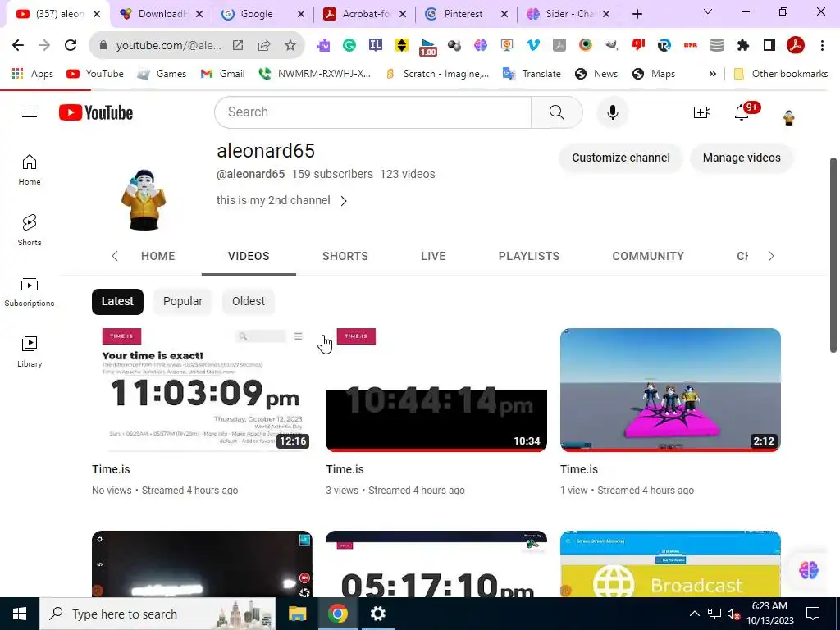Open the 10:34 Time.is video thumbnail
840x630 pixels.
[436, 390]
